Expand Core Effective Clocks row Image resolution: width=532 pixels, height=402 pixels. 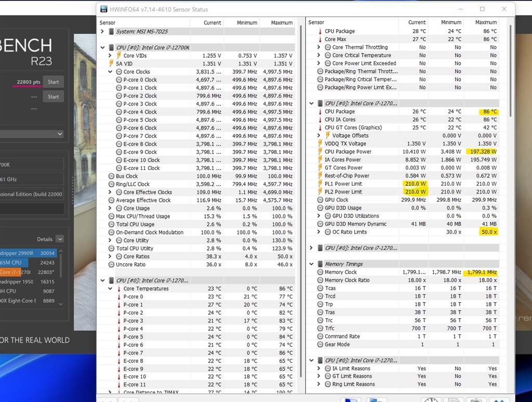click(110, 192)
